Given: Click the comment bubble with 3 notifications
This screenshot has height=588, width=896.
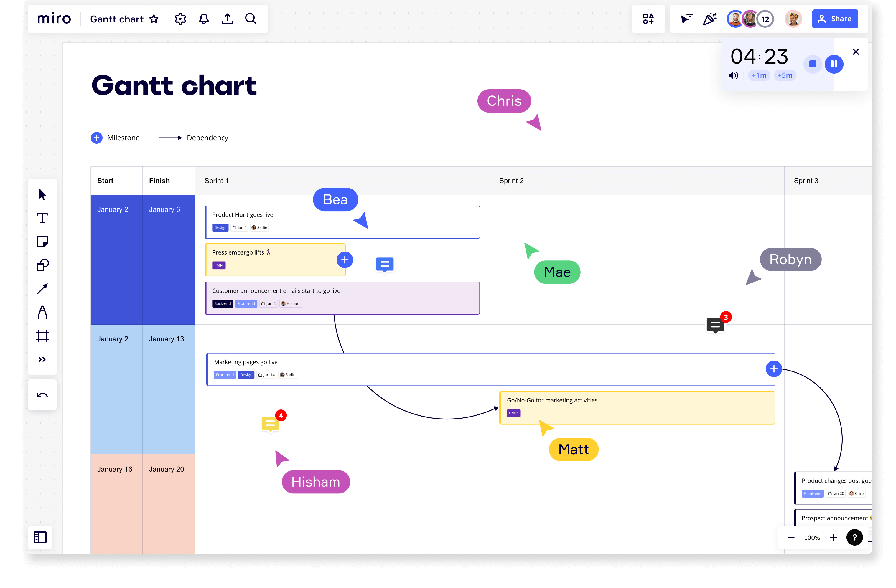Looking at the screenshot, I should [x=716, y=325].
